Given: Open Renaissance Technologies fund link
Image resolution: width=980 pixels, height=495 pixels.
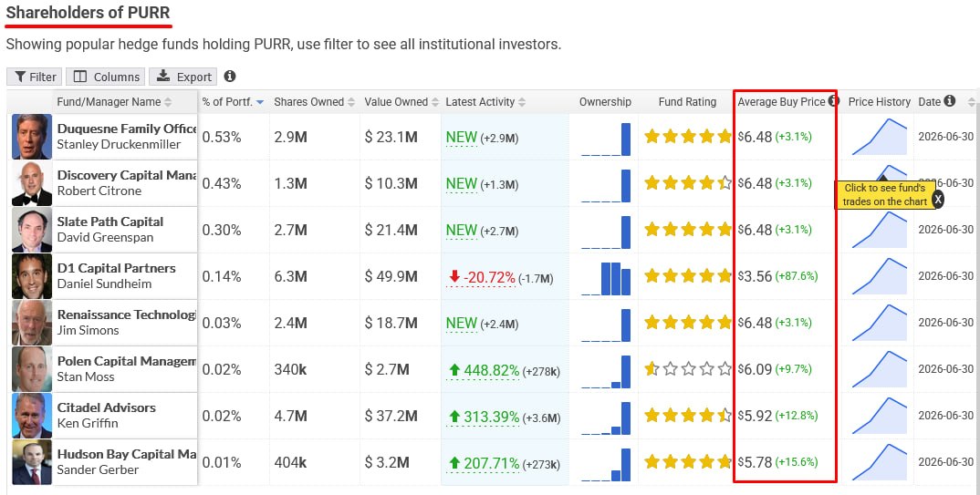Looking at the screenshot, I should (127, 315).
